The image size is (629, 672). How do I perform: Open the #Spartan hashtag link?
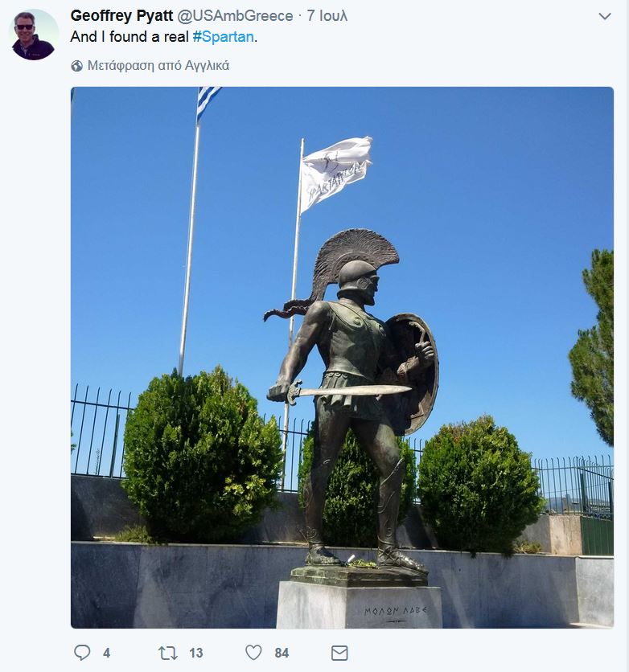223,37
